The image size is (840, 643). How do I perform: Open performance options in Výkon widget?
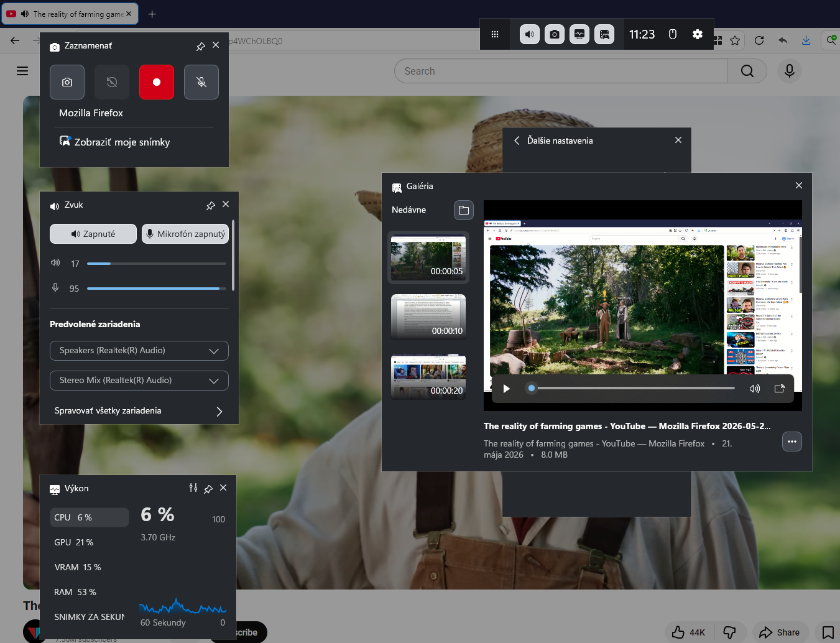(x=193, y=488)
